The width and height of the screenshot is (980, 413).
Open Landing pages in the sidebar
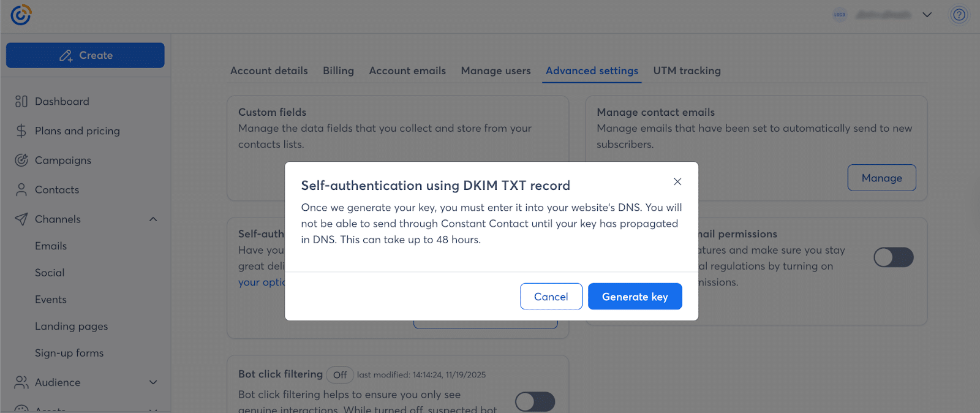click(x=71, y=327)
